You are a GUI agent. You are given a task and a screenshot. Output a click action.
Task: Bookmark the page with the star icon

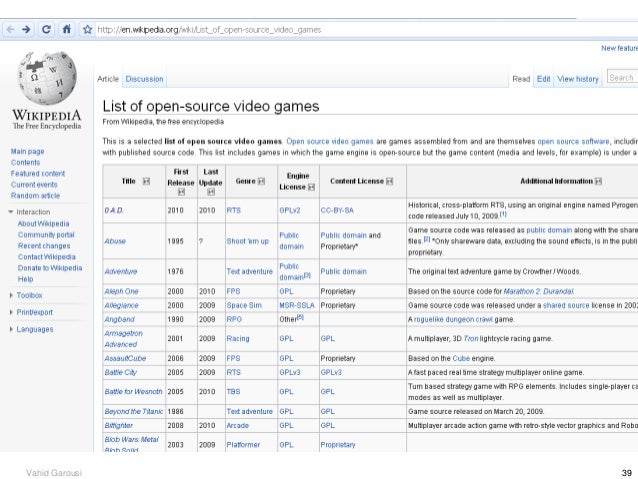(88, 30)
